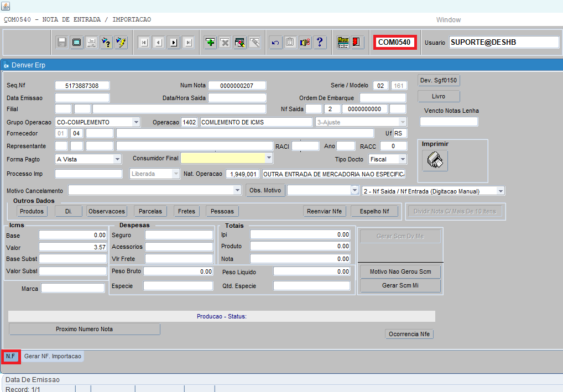Click Motivo Nao Gerou Scm
The image size is (563, 392).
click(x=401, y=271)
